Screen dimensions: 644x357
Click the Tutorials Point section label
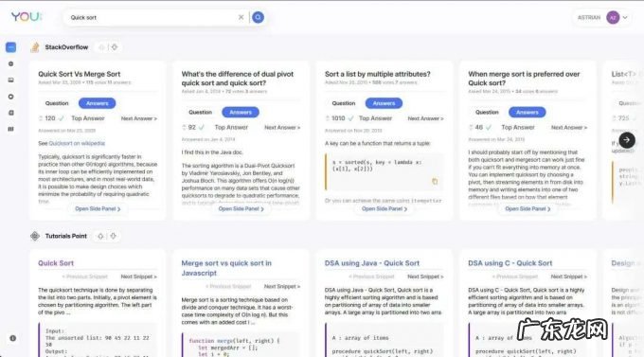65,236
